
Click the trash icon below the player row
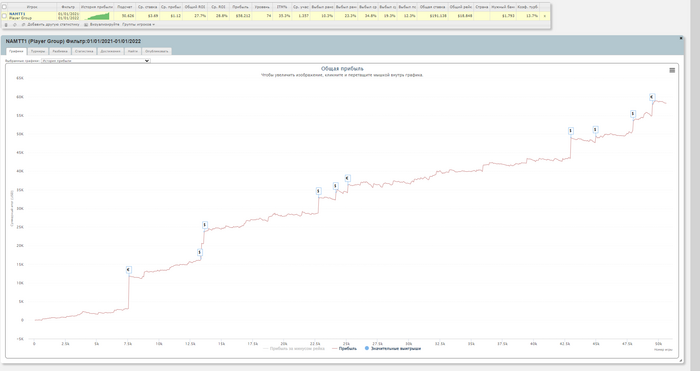pyautogui.click(x=6, y=25)
